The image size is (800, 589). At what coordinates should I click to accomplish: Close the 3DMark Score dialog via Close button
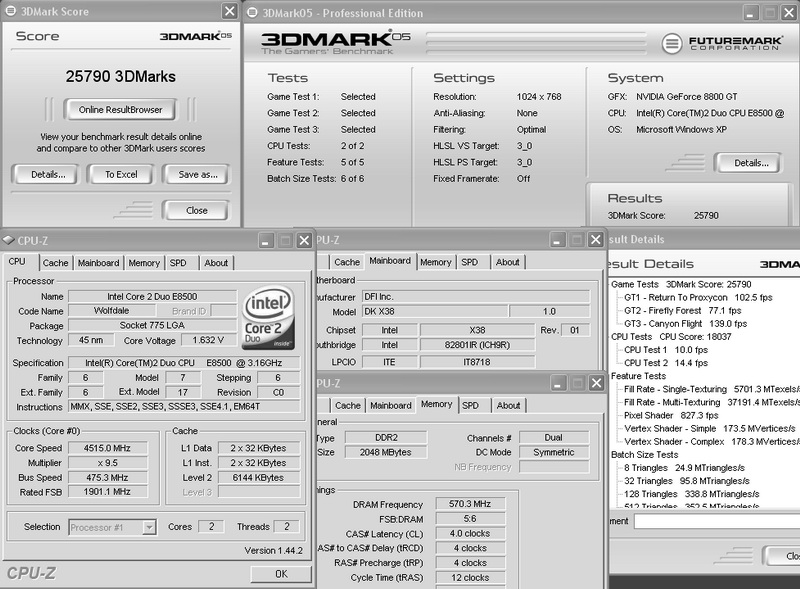tap(196, 210)
